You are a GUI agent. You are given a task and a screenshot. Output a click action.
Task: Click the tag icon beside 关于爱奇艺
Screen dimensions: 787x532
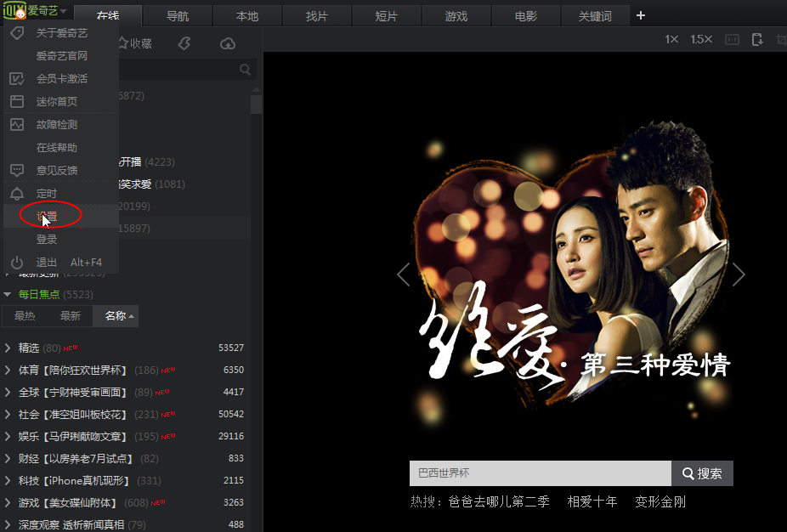17,33
